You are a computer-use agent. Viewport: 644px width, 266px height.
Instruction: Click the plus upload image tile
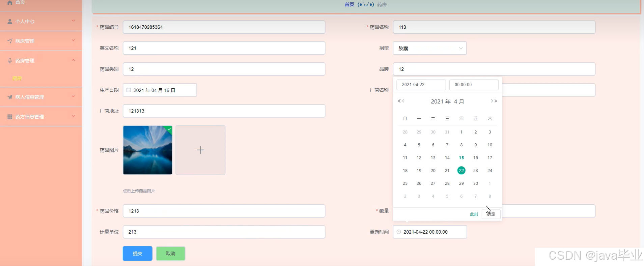pos(200,150)
